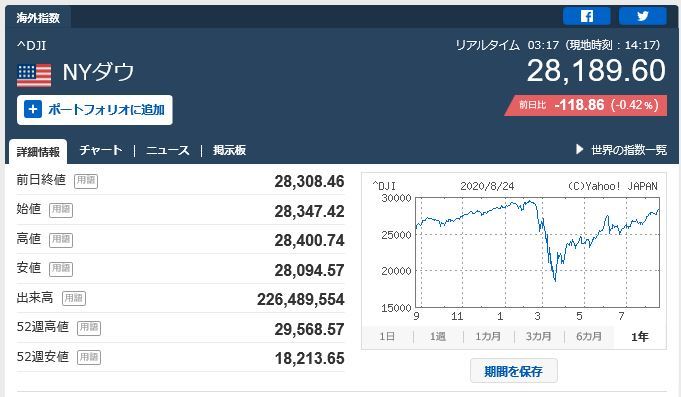Open the 用語 glossary icon next to 高値

[x=61, y=239]
